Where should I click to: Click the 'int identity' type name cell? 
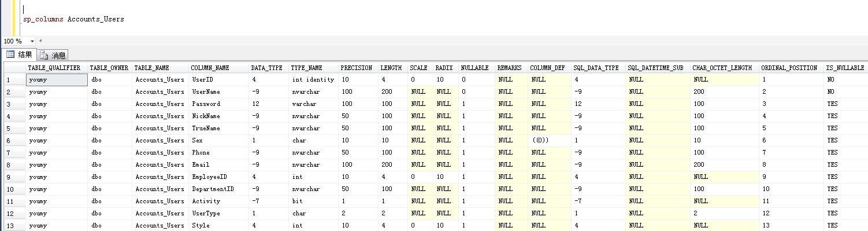coord(313,80)
